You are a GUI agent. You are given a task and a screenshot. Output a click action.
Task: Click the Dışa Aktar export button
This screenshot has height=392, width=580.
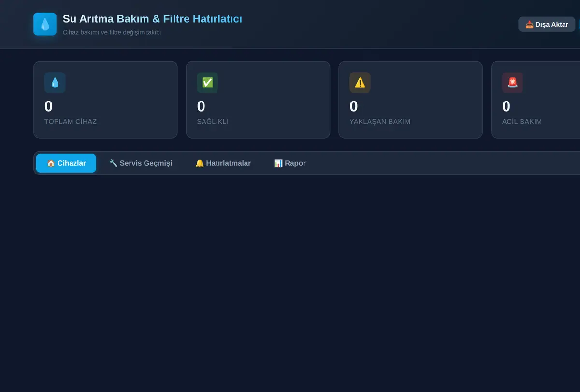(x=547, y=24)
